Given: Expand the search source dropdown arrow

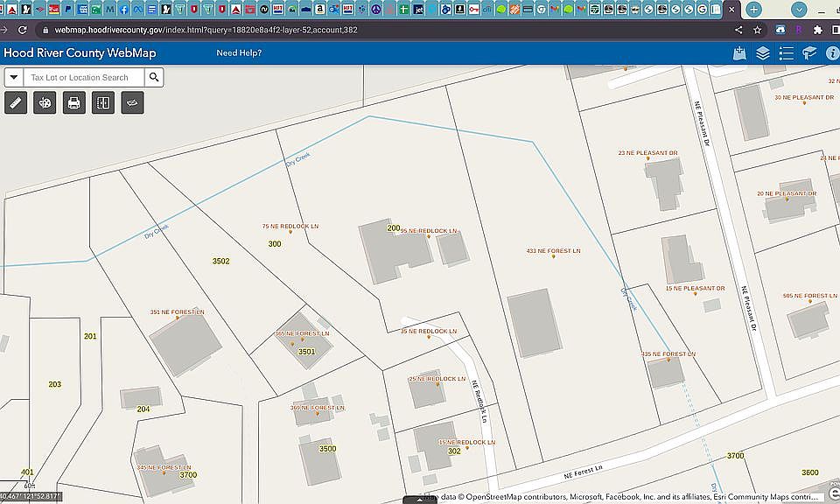Looking at the screenshot, I should click(x=14, y=77).
